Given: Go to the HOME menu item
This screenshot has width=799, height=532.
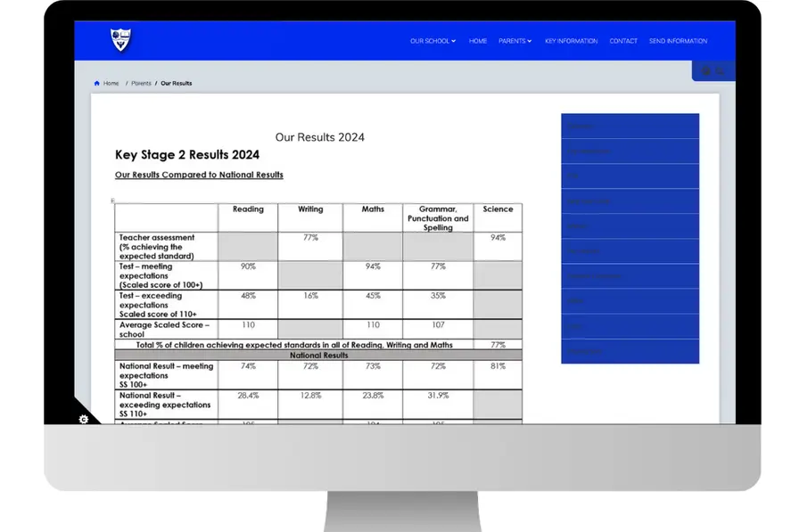Looking at the screenshot, I should tap(478, 41).
